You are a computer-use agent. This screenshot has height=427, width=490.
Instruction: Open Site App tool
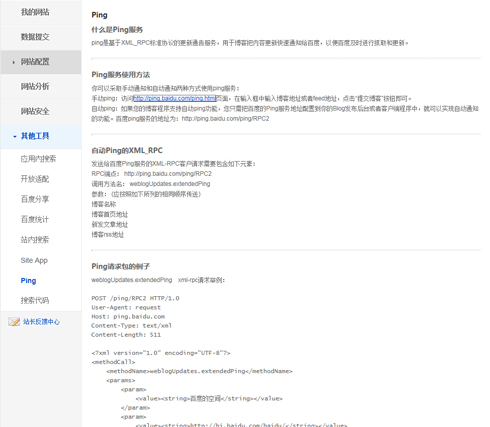34,260
